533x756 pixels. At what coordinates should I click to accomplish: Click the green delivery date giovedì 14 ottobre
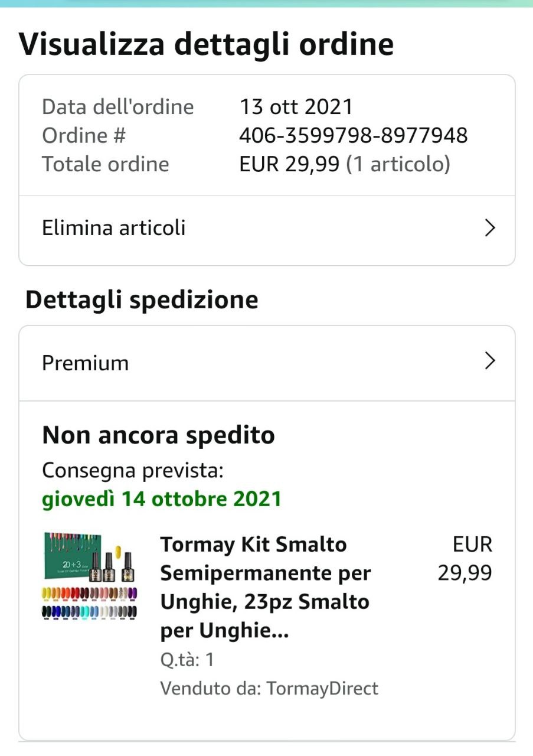162,499
